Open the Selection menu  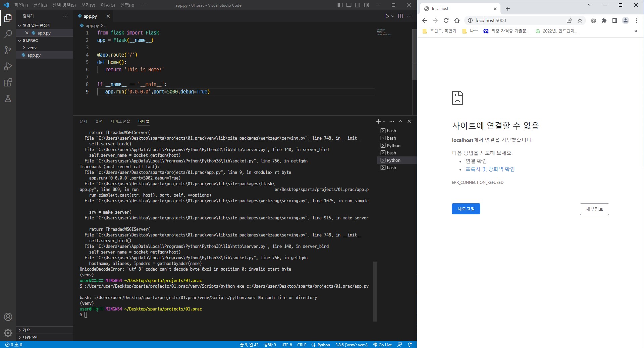64,5
